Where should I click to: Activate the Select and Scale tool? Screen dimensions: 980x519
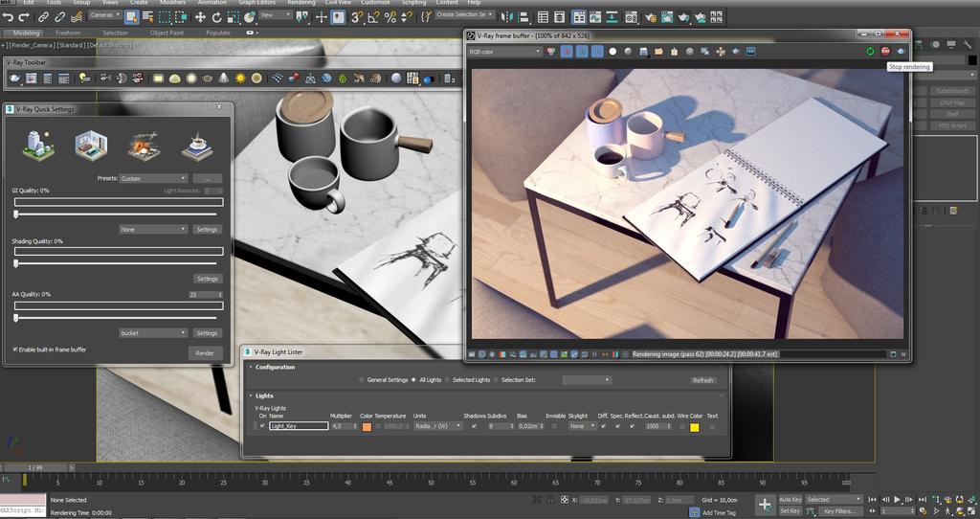(234, 17)
